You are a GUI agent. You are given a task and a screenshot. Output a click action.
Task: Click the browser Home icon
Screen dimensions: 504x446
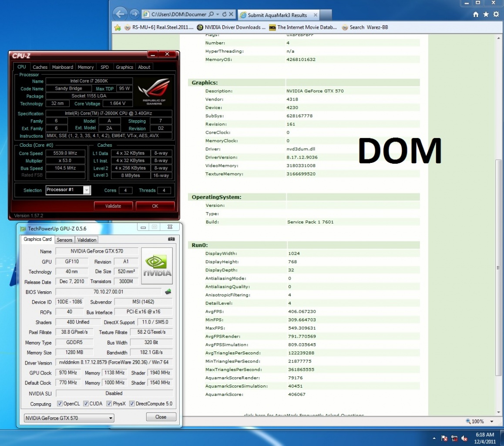click(476, 14)
